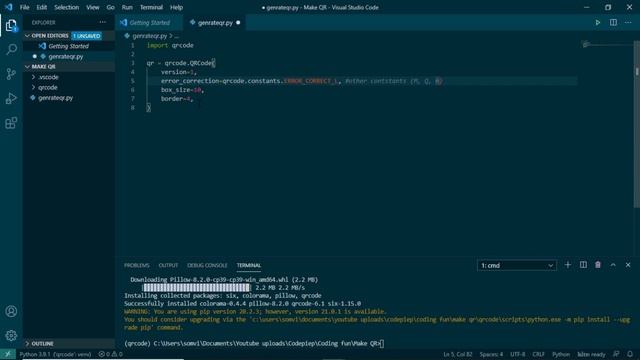This screenshot has height=360, width=640.
Task: Split the editor to the right
Action: click(x=613, y=22)
